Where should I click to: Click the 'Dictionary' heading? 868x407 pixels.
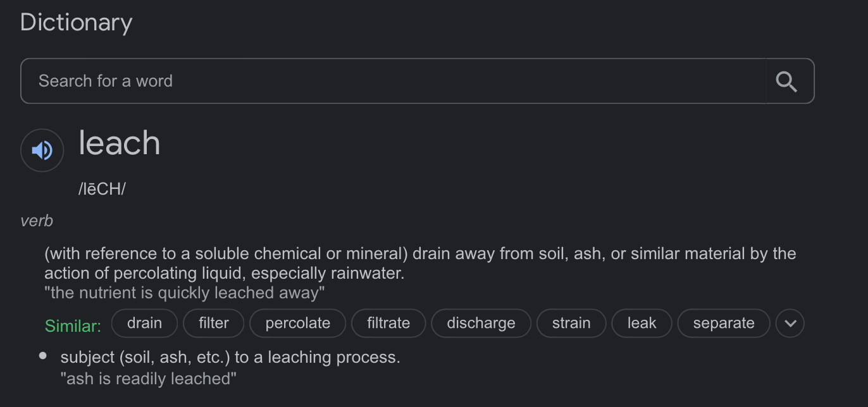[76, 23]
